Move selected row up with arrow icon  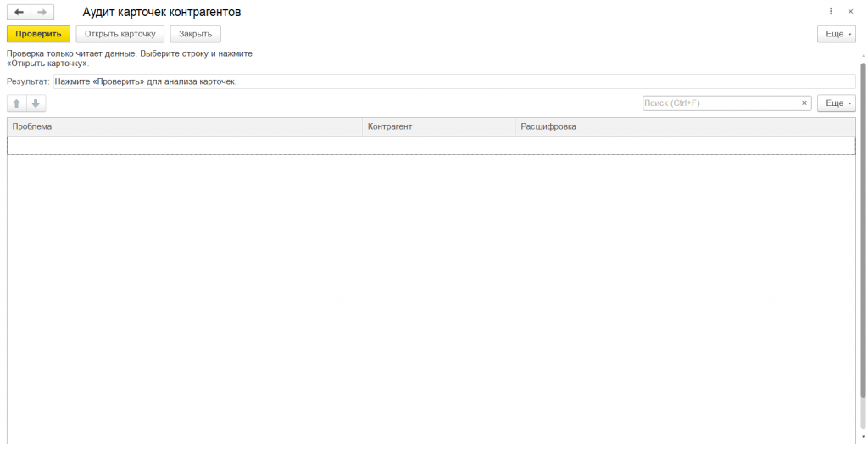[x=17, y=103]
